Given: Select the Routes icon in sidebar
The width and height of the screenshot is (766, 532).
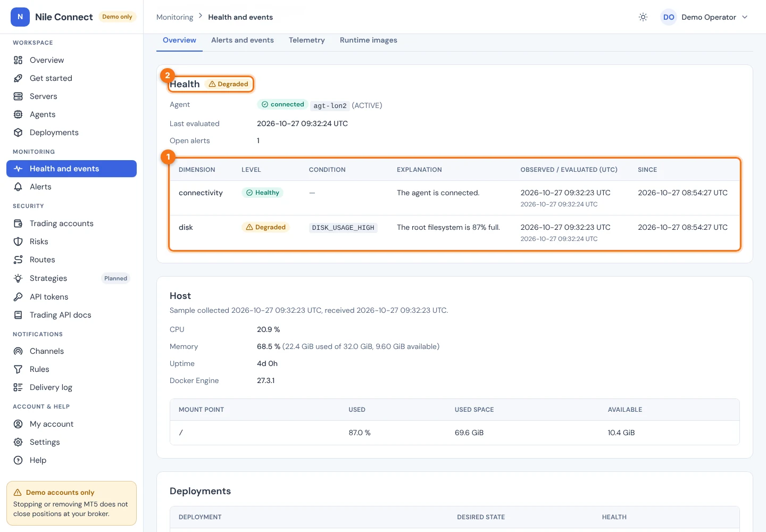Looking at the screenshot, I should (x=18, y=260).
